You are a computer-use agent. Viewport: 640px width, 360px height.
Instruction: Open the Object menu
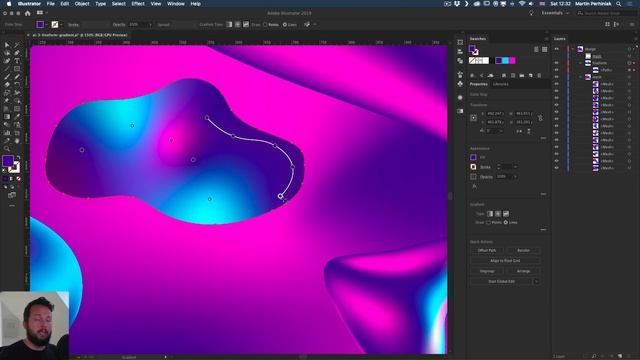point(82,4)
